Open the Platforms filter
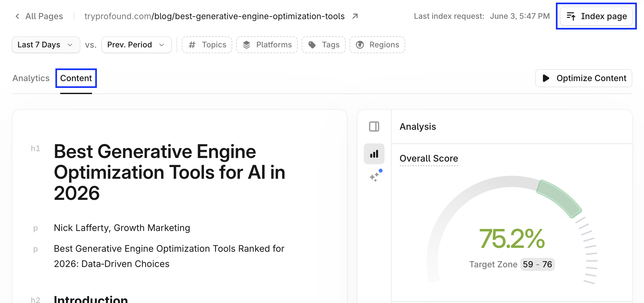Image resolution: width=644 pixels, height=303 pixels. coord(267,45)
